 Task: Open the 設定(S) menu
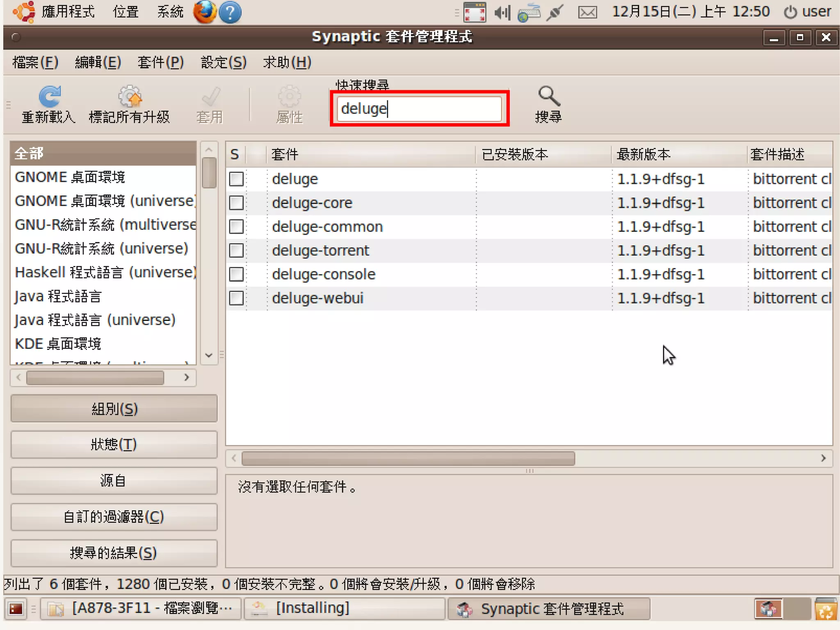point(224,62)
